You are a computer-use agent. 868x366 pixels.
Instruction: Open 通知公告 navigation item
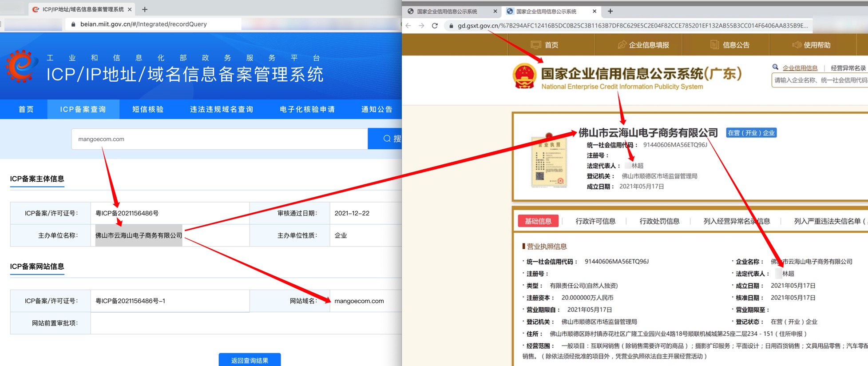point(377,109)
